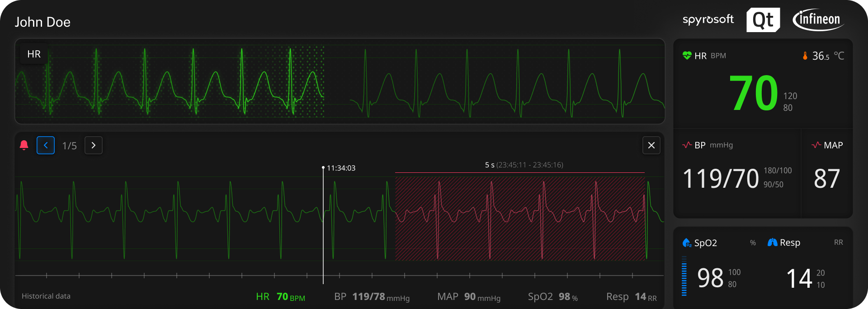Image resolution: width=868 pixels, height=309 pixels.
Task: Open the blood pressure 119/70 reading
Action: pos(721,179)
